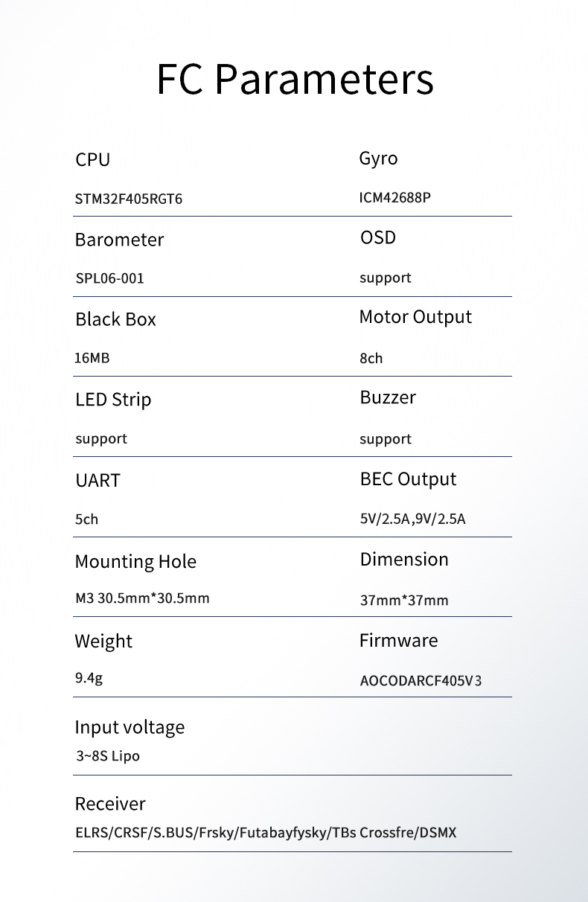Click the Motor Output label
This screenshot has width=588, height=902.
point(415,317)
